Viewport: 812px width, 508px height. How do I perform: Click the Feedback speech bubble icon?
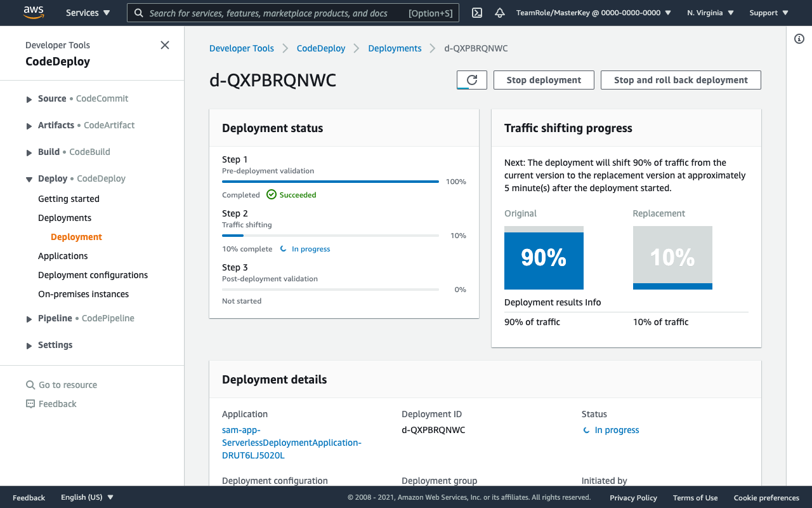click(30, 404)
